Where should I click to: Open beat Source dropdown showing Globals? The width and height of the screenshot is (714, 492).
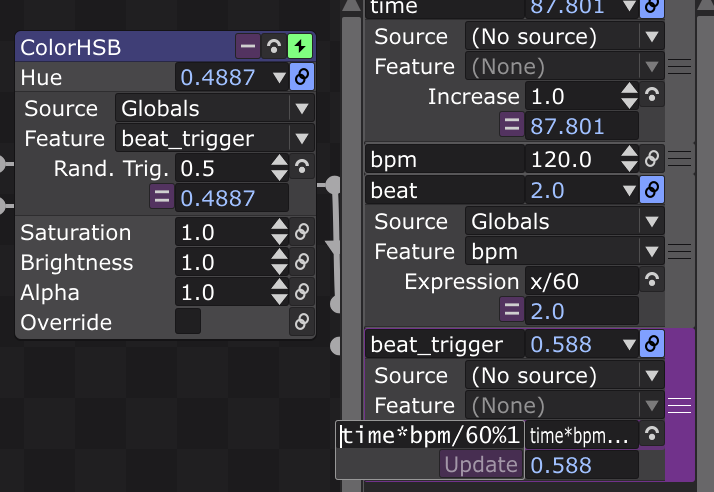tap(564, 221)
